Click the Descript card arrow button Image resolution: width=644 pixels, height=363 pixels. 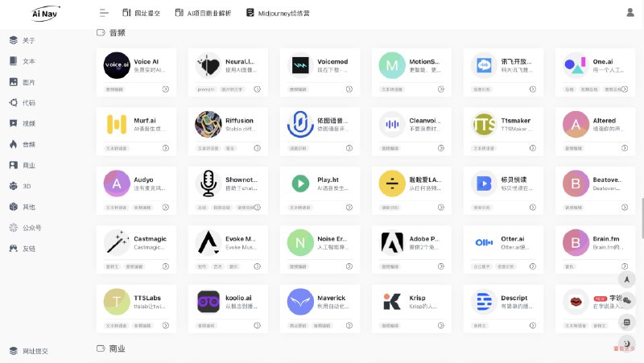pos(533,325)
